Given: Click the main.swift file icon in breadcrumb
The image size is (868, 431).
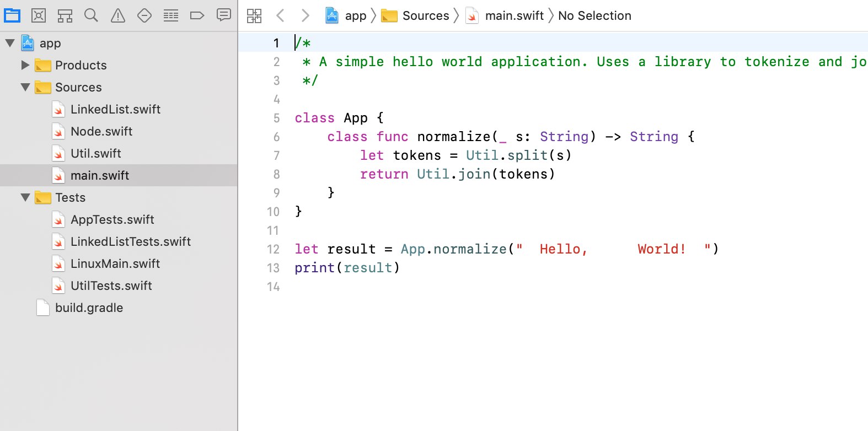Looking at the screenshot, I should [472, 16].
